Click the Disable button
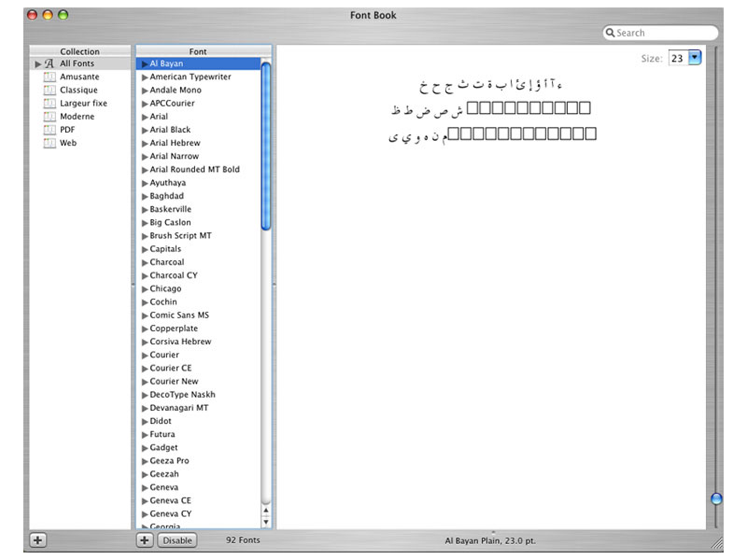 pos(177,540)
